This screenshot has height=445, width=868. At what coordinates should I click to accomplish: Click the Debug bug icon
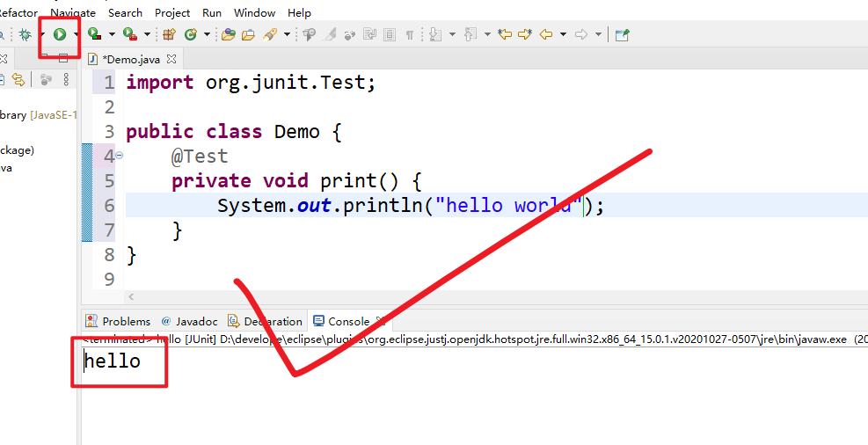point(25,35)
